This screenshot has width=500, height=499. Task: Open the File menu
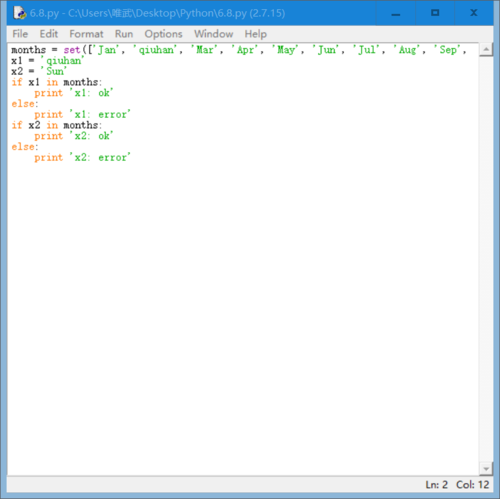point(20,34)
